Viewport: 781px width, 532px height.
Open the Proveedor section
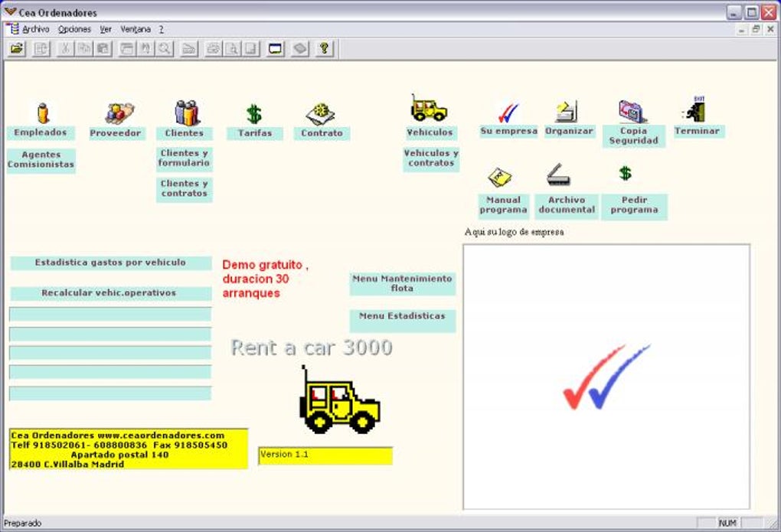coord(116,119)
